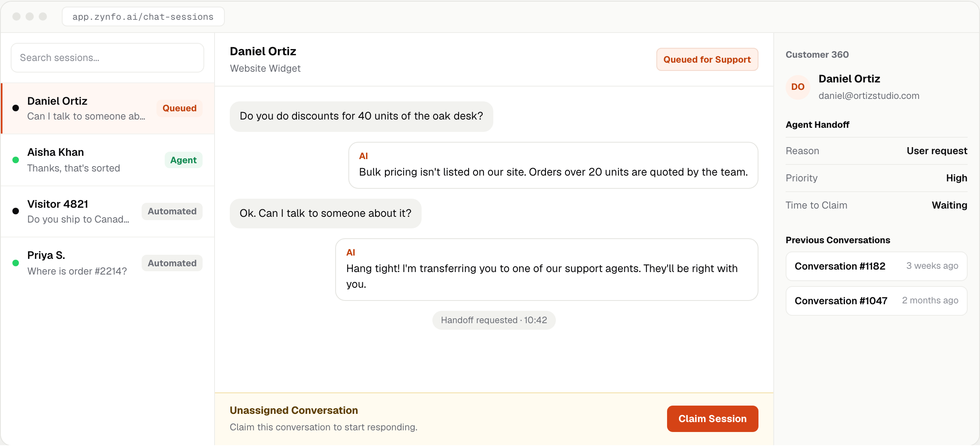Click the 'Previous Conversations' section heading
Screen dimensions: 980x446
(838, 240)
